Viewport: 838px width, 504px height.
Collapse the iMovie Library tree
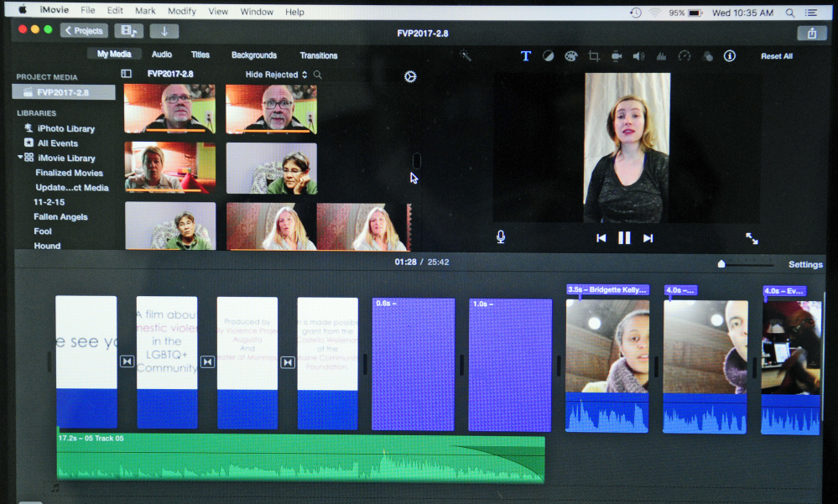[x=19, y=158]
